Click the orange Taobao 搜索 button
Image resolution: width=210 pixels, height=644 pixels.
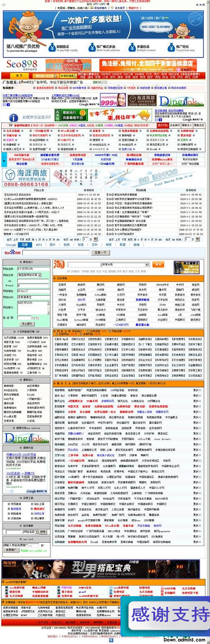pyautogui.click(x=157, y=264)
